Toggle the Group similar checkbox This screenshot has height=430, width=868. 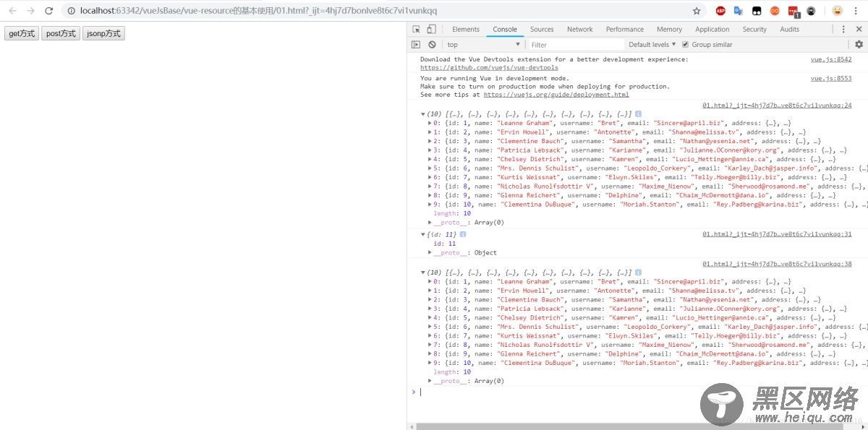coord(685,44)
